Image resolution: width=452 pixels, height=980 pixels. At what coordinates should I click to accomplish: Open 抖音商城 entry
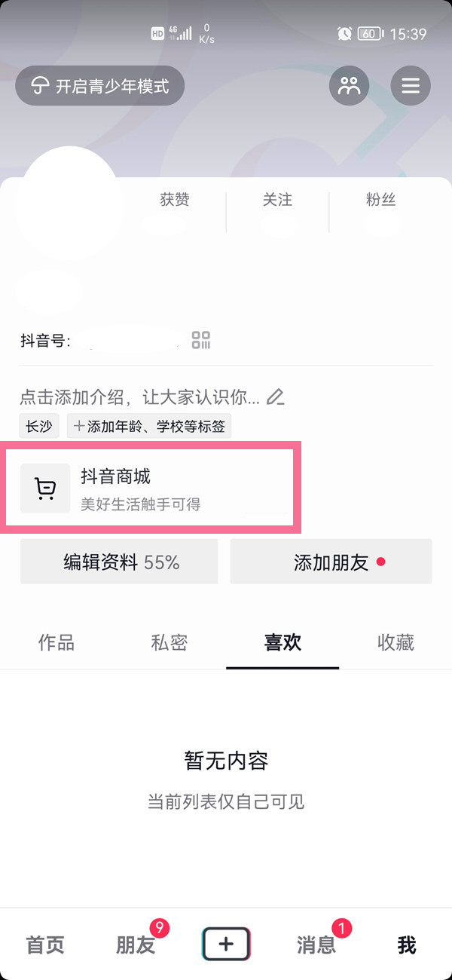coord(153,488)
